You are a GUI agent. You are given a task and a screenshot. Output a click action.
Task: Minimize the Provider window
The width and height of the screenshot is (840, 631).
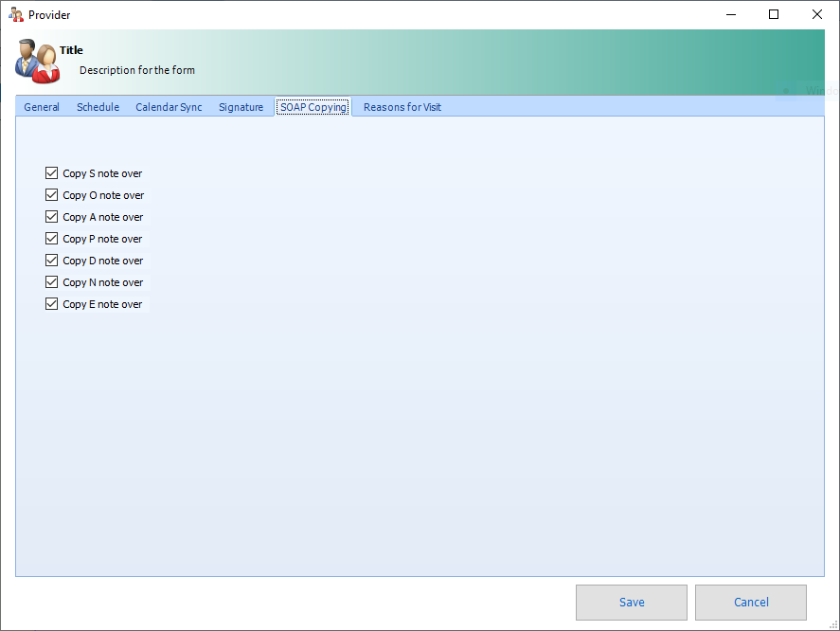730,14
